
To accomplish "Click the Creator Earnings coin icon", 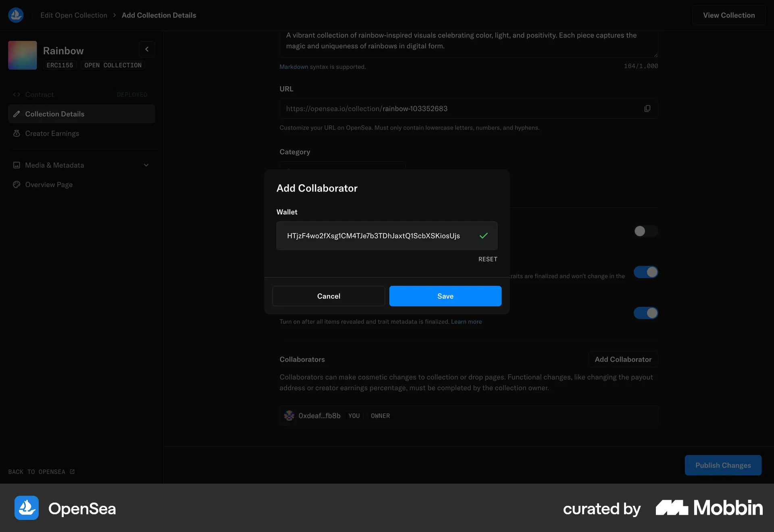I will pyautogui.click(x=17, y=133).
